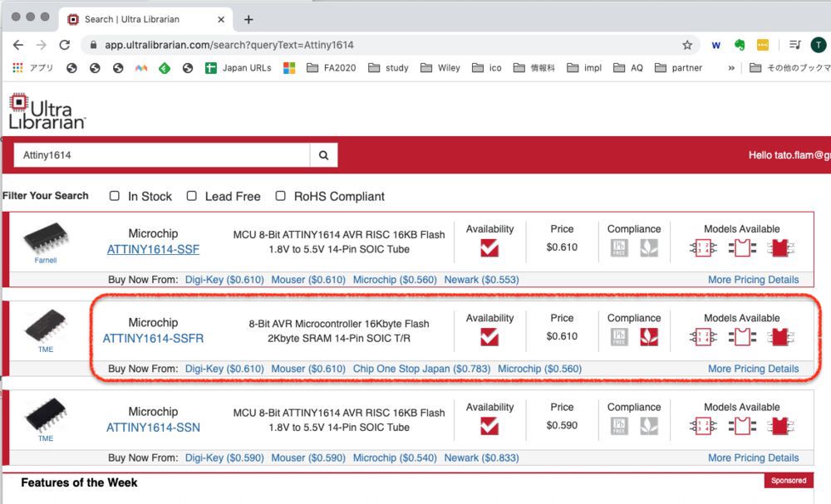This screenshot has width=831, height=504.
Task: Click the 3D model icon for ATTINY1614-SSF
Action: tap(780, 247)
